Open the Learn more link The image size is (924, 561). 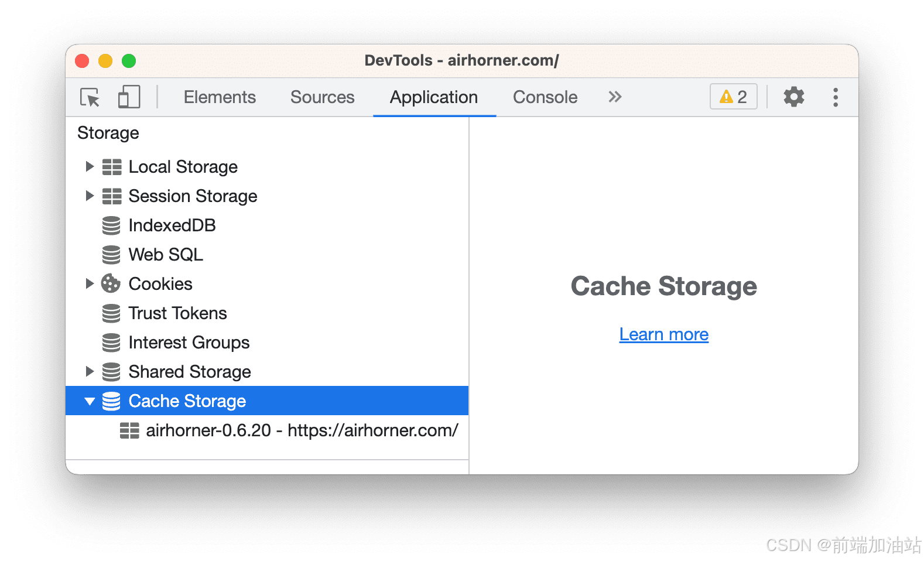click(x=663, y=334)
